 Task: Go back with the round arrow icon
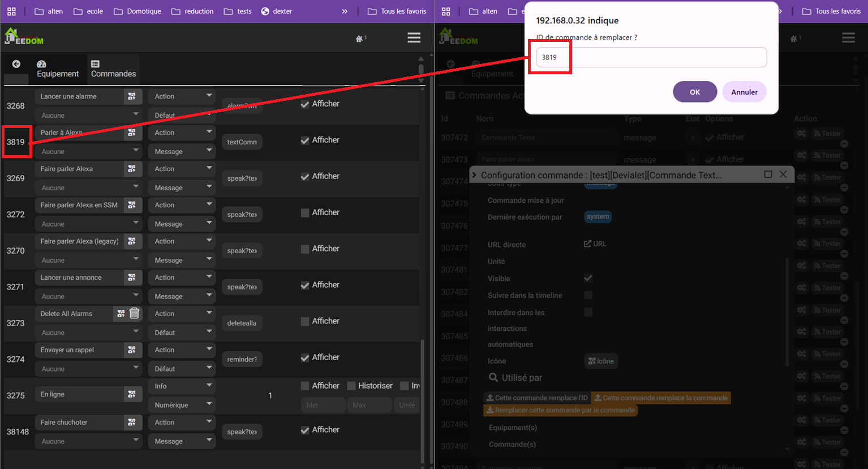[16, 64]
